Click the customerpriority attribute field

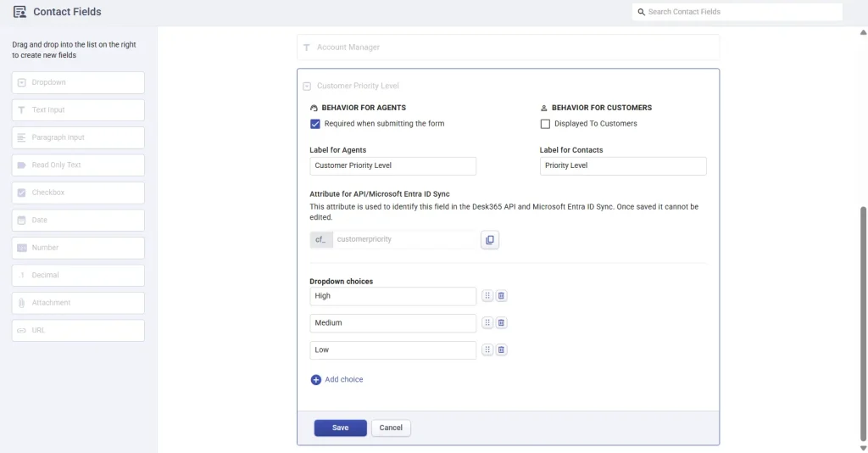(404, 239)
